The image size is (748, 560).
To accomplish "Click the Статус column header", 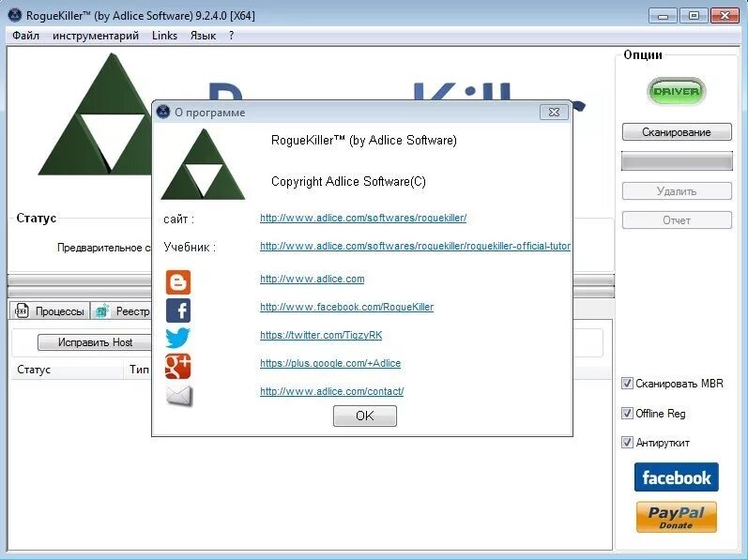I will coord(67,370).
